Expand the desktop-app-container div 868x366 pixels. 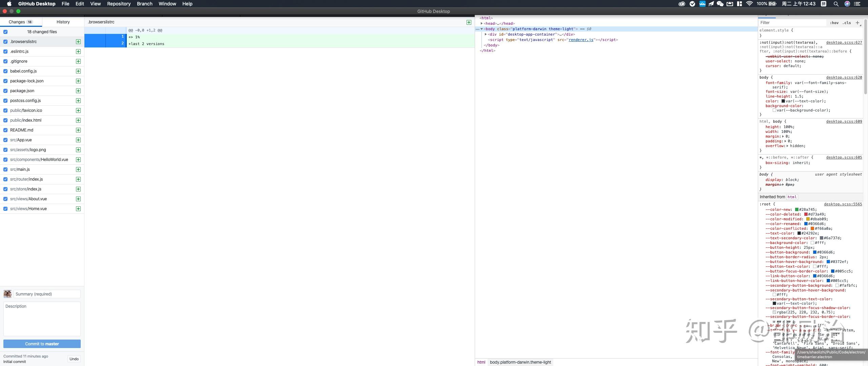coord(486,34)
